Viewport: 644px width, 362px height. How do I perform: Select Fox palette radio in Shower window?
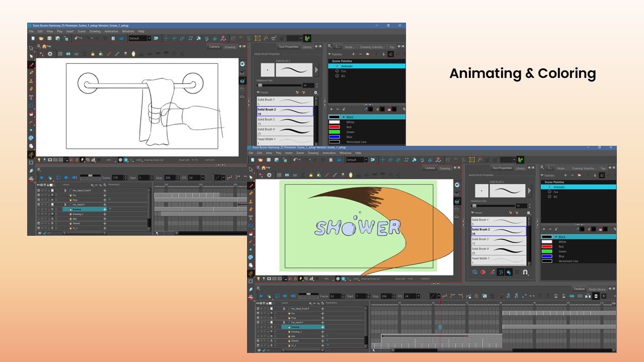point(550,192)
